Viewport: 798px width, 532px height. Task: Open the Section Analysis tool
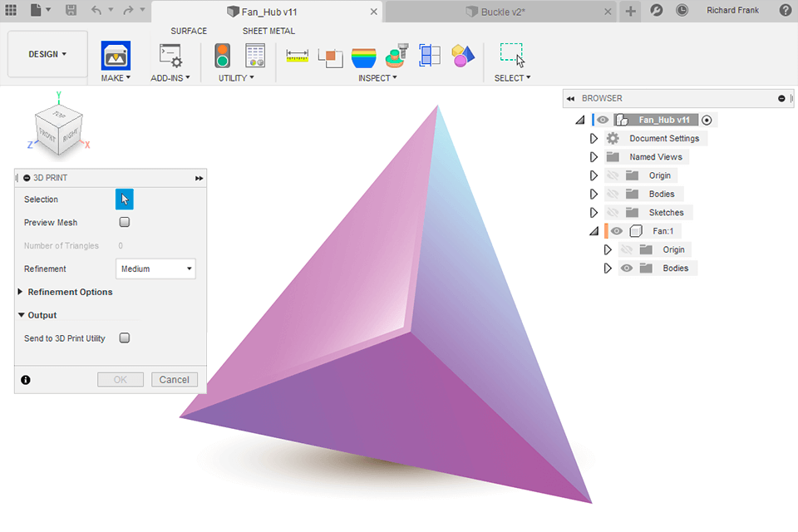tap(429, 56)
